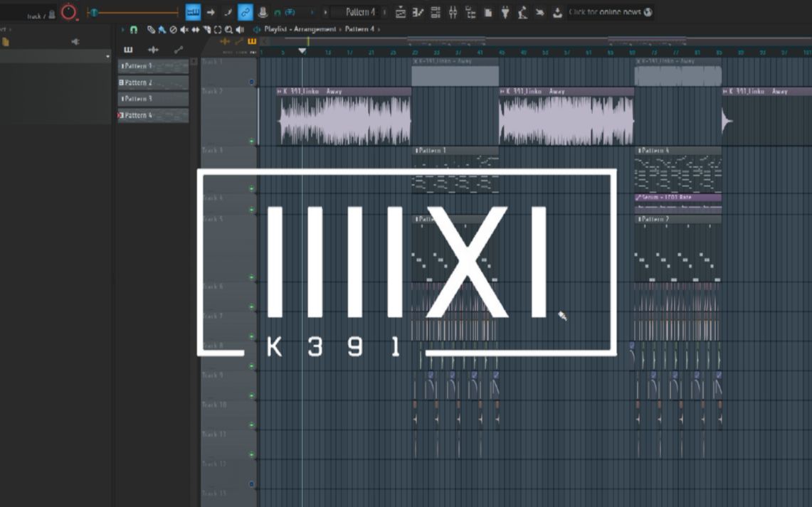
Task: Click the plugin plug icon in toolbar
Action: coord(505,12)
